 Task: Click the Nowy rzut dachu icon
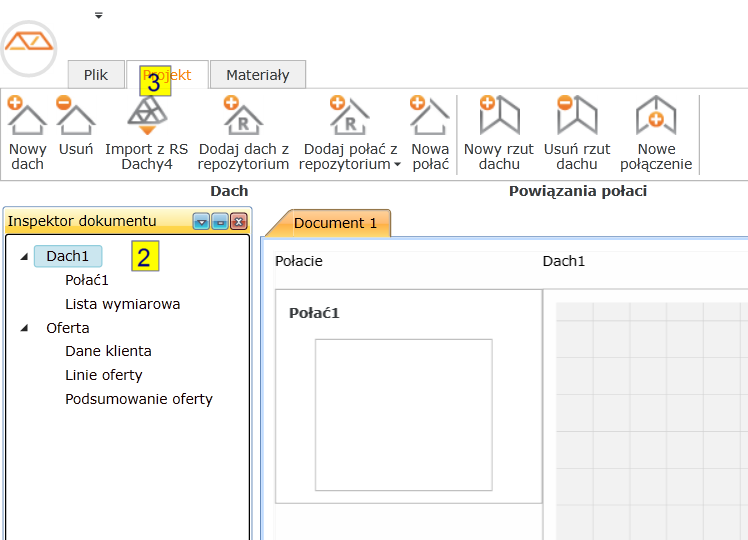click(x=498, y=117)
